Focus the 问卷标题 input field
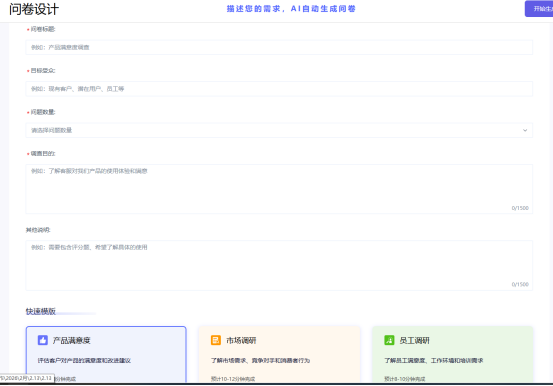The image size is (553, 386). click(279, 47)
